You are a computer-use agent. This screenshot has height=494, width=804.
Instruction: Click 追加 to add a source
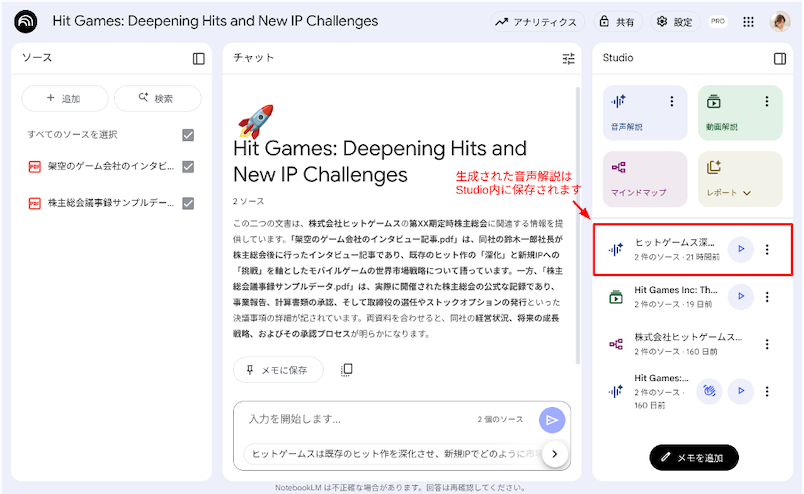65,98
